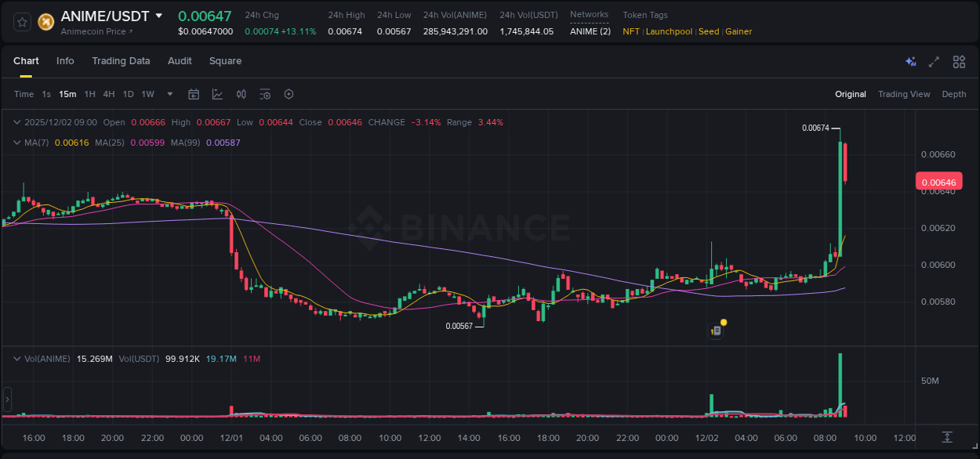Click the Launchpool token tag link

669,31
